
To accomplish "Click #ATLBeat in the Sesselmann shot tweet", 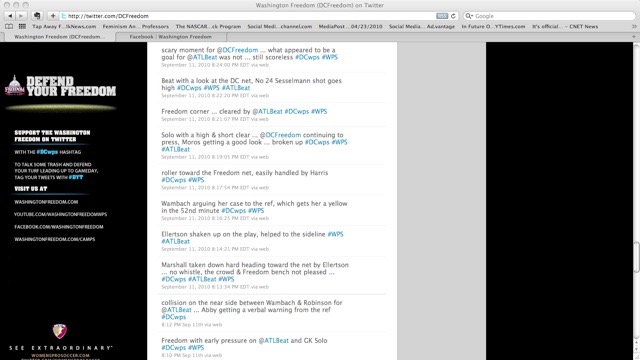I will pyautogui.click(x=236, y=88).
